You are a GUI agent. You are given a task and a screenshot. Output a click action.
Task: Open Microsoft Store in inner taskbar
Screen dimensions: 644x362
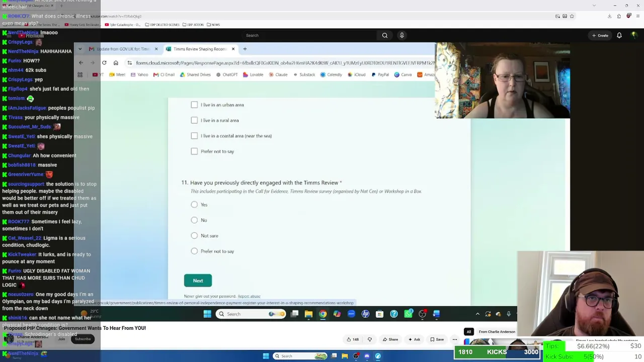379,314
